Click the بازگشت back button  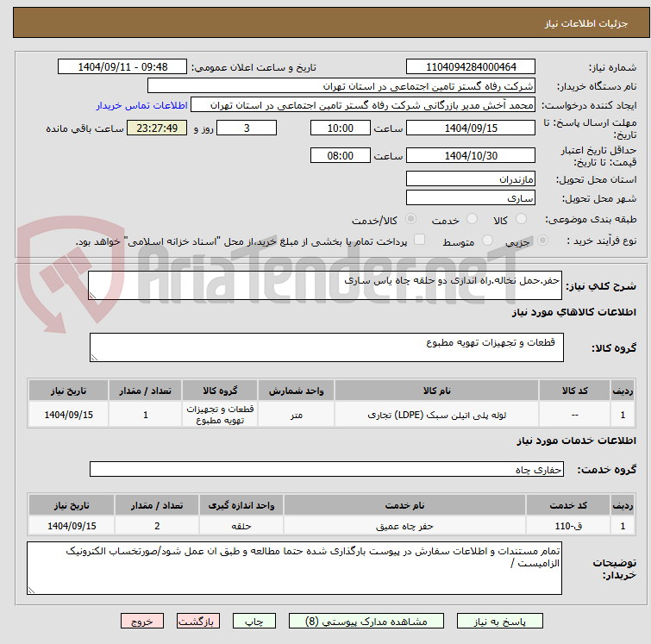[198, 622]
